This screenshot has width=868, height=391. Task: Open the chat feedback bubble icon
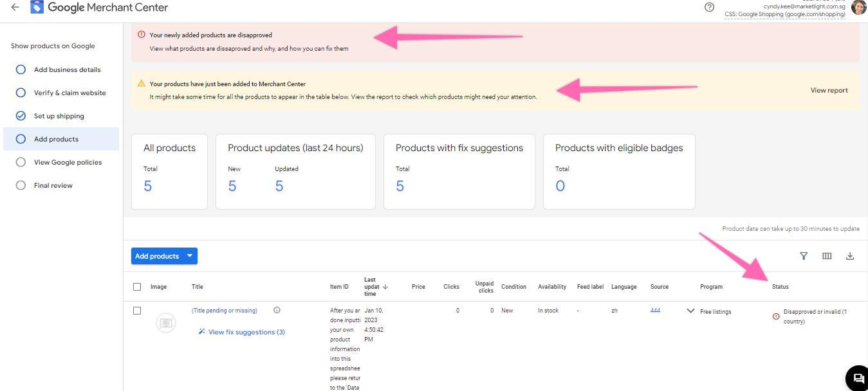pyautogui.click(x=857, y=378)
